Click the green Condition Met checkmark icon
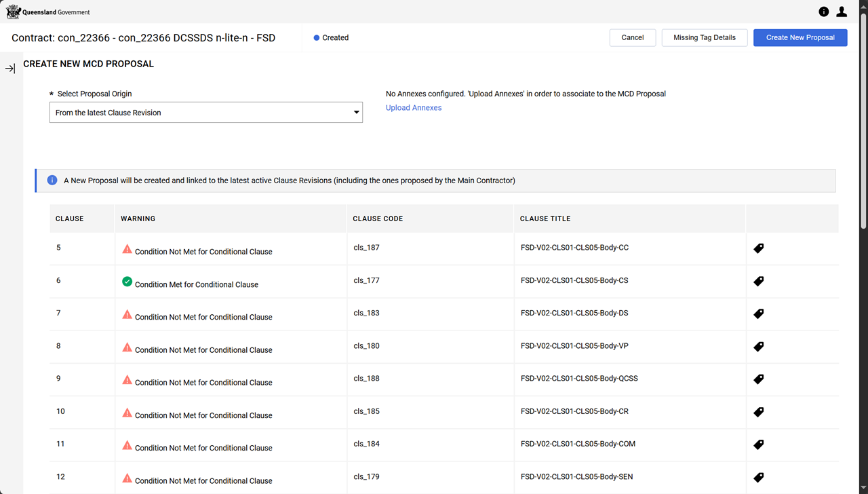 (x=127, y=282)
